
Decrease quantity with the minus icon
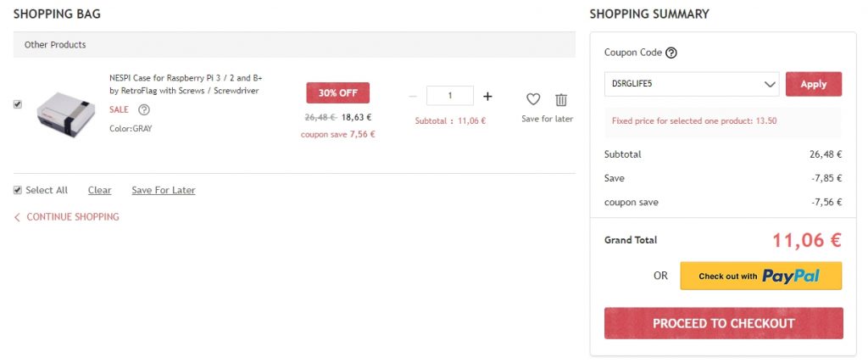pyautogui.click(x=413, y=97)
